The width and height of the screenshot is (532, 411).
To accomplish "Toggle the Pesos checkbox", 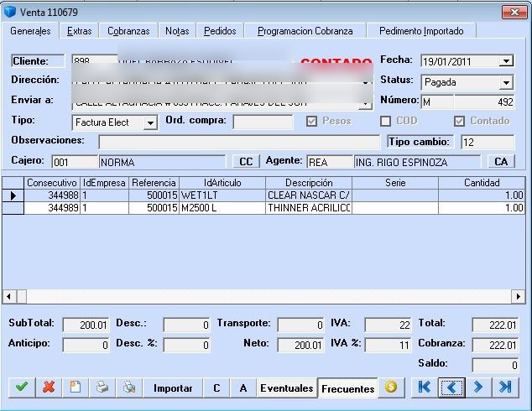I will point(311,122).
